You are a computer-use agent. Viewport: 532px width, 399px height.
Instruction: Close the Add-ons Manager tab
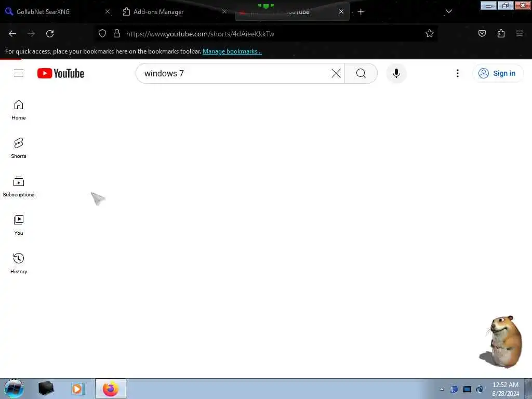point(224,11)
